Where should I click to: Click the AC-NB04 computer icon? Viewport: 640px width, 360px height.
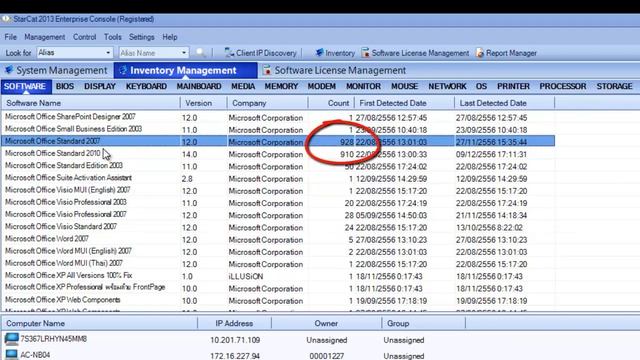point(11,354)
